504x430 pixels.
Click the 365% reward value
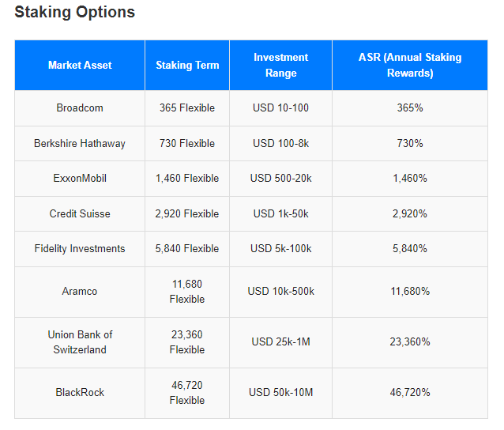(x=409, y=108)
